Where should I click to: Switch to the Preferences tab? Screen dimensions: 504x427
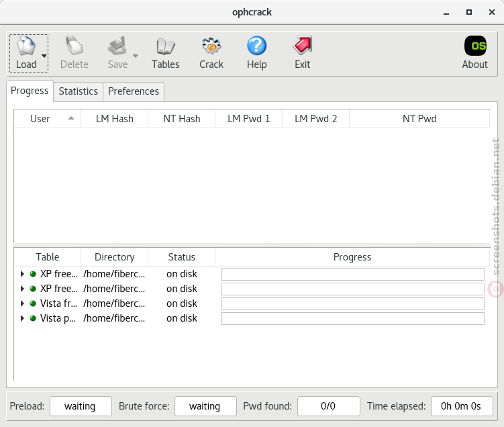(134, 91)
